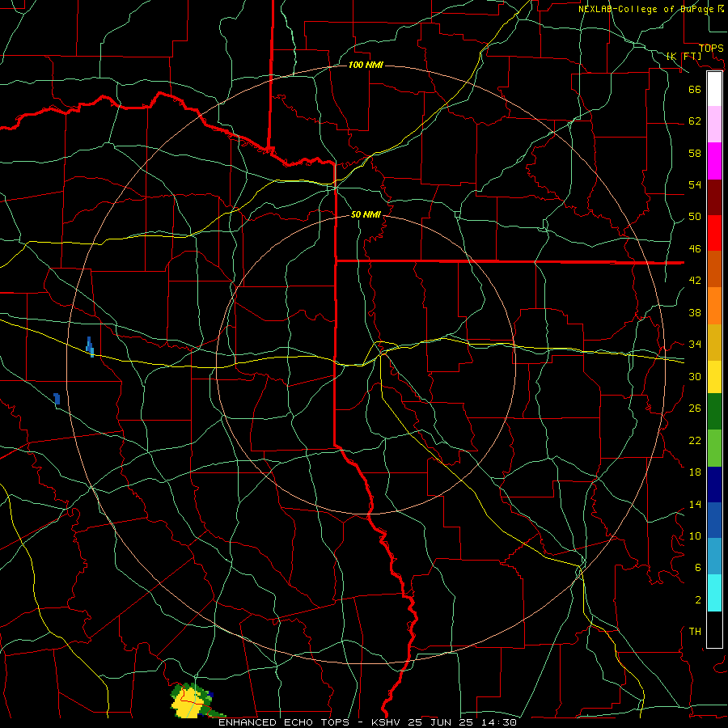Click the cyan 2 kft legend swatch
Screen dimensions: 728x728
click(x=714, y=593)
